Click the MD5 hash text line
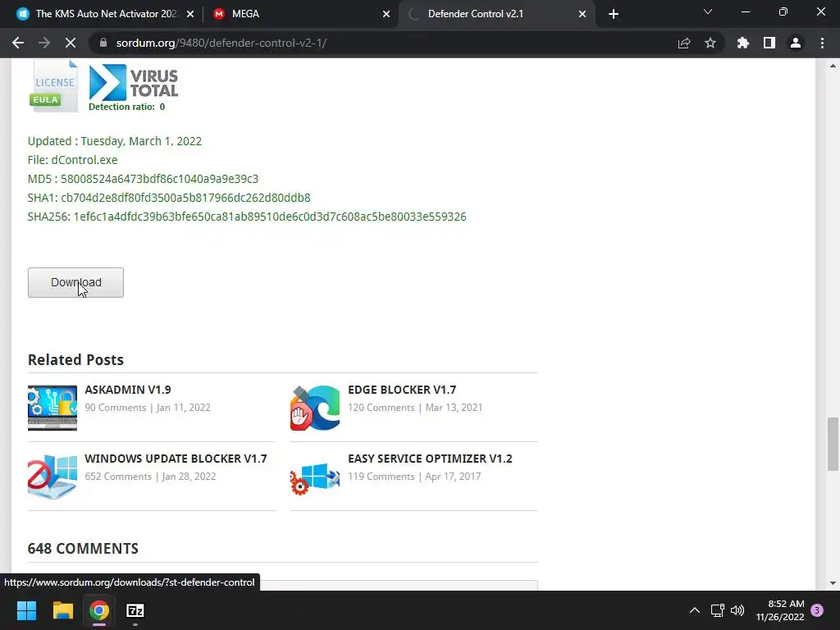This screenshot has height=630, width=840. click(x=143, y=179)
